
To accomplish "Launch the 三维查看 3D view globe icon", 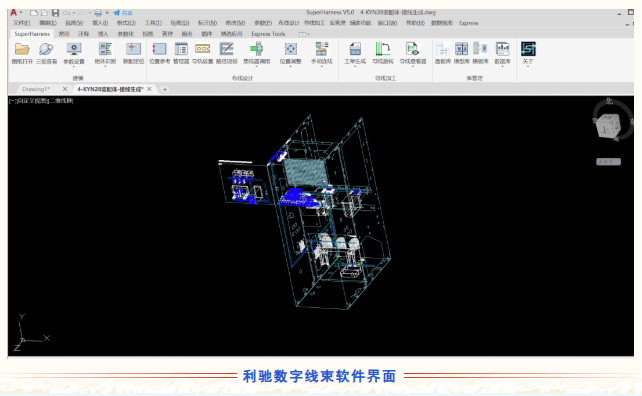I will (46, 49).
